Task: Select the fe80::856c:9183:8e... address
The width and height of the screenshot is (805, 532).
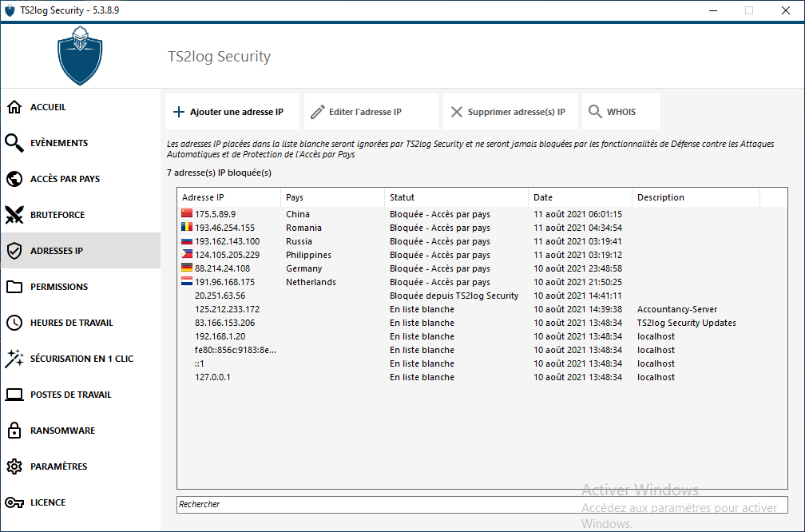Action: pyautogui.click(x=235, y=350)
